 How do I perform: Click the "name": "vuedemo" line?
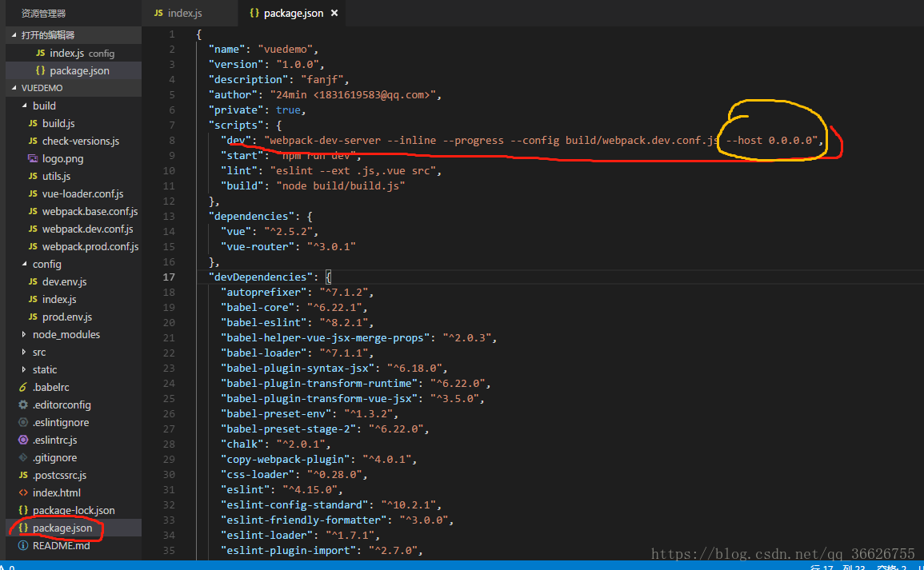[263, 49]
